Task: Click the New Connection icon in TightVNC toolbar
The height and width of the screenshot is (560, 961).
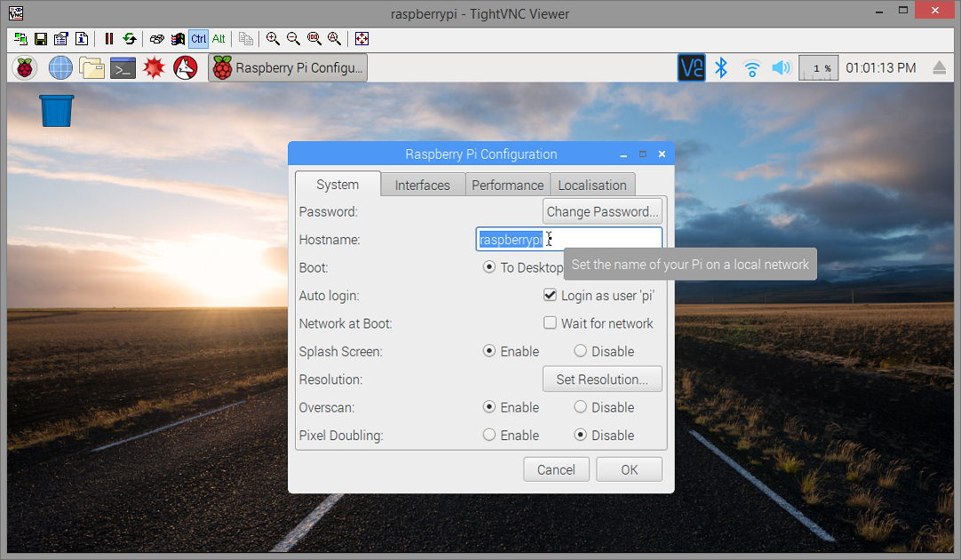Action: click(x=20, y=39)
